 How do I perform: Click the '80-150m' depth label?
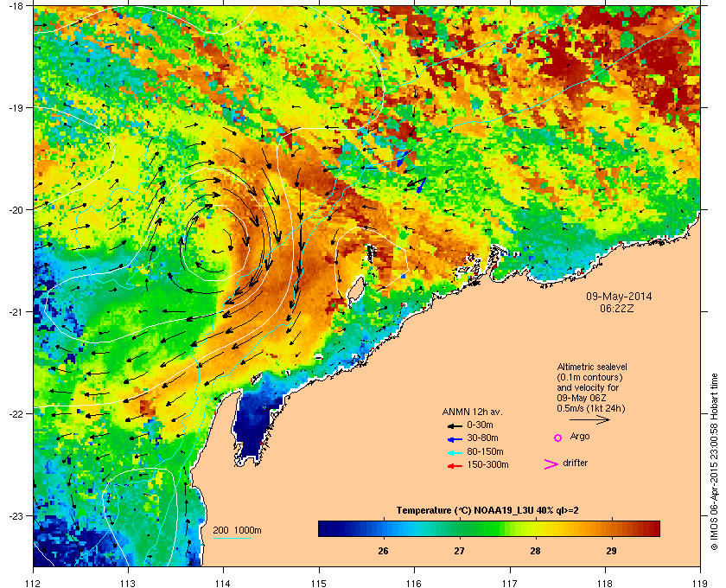point(485,451)
